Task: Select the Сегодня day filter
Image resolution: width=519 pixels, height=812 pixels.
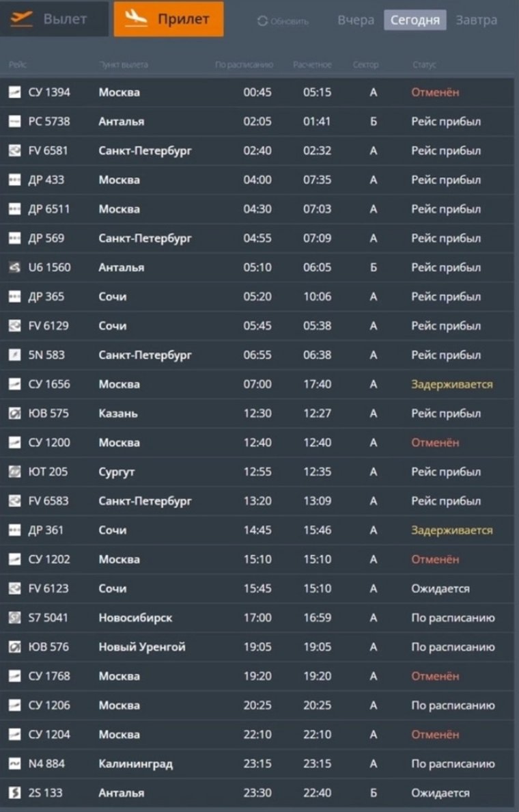Action: click(x=415, y=20)
